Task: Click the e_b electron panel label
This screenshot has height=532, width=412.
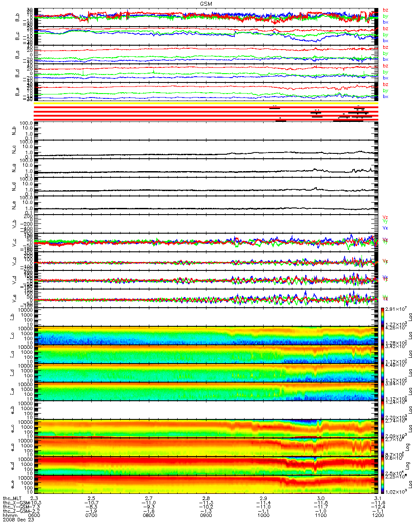Action: tap(13, 410)
